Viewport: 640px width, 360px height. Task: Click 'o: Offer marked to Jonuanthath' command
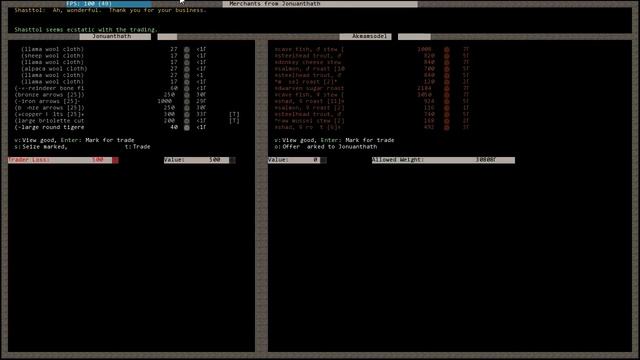click(x=326, y=147)
